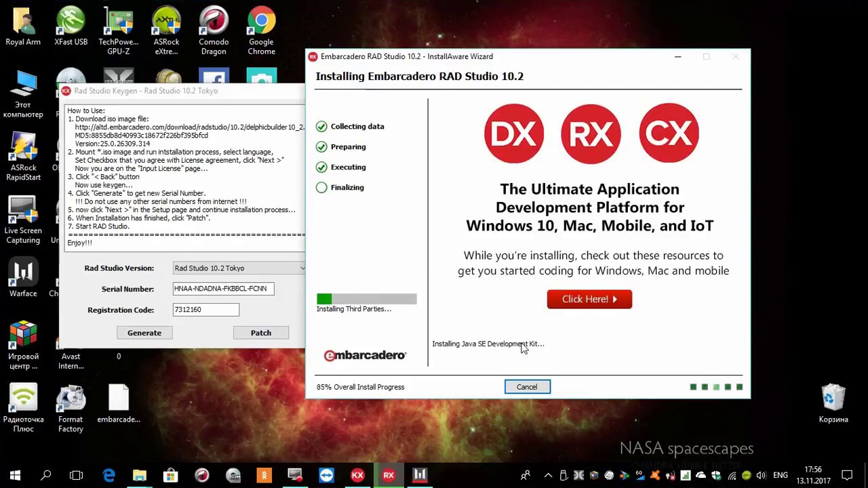Select the XFast USB desktop shortcut

click(71, 26)
